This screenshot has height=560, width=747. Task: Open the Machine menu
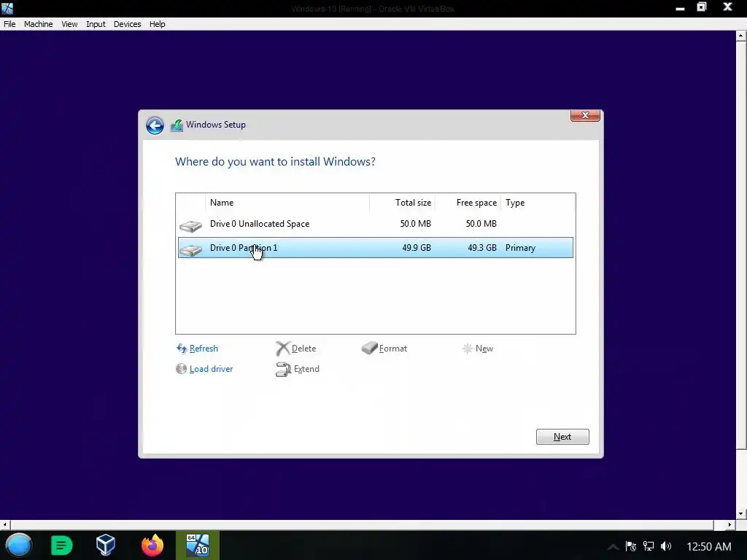pos(39,24)
